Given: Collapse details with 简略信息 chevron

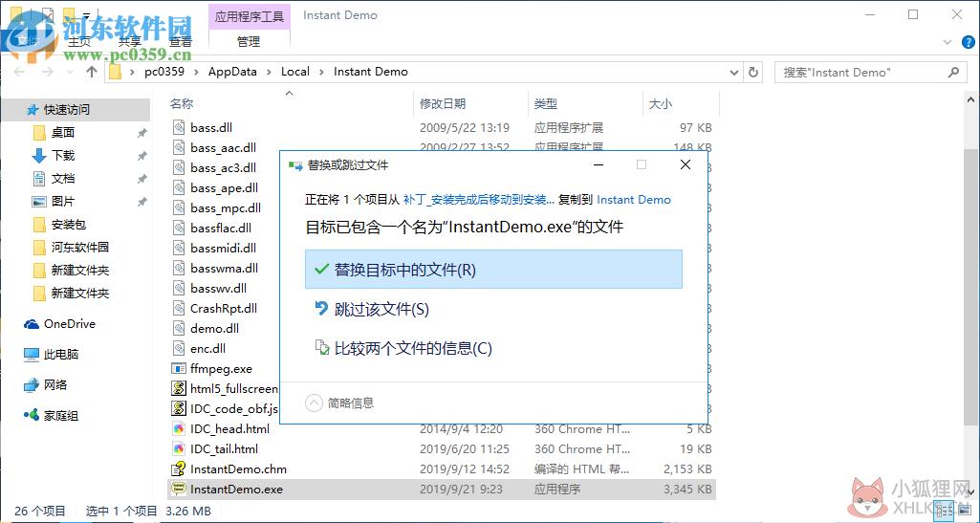Looking at the screenshot, I should coord(314,403).
